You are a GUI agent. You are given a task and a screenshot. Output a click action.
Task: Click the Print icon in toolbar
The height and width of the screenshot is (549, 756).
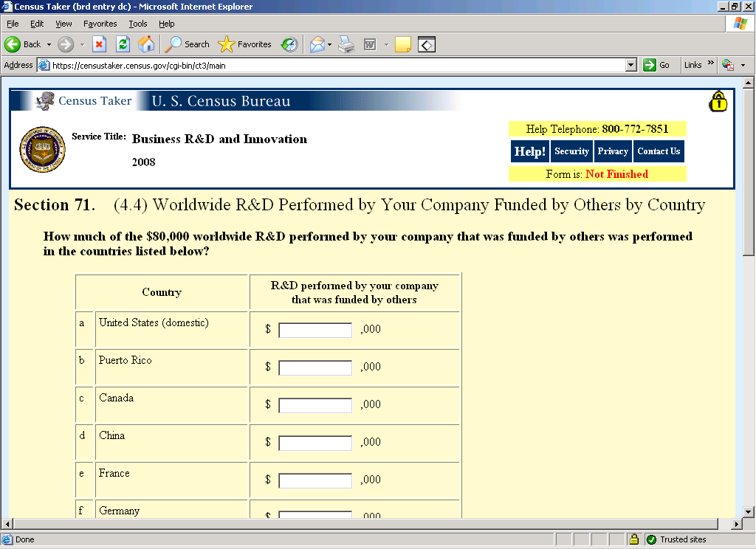point(346,44)
